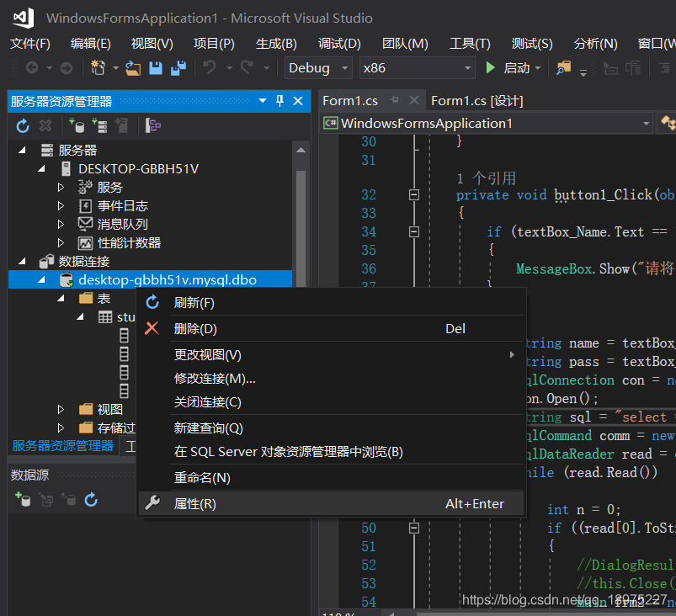The width and height of the screenshot is (676, 616).
Task: Click the Navigate Forward arrow icon
Action: coord(67,67)
